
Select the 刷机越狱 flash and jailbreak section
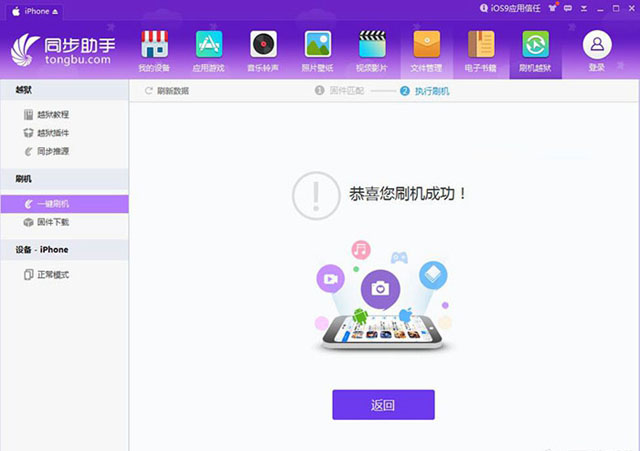pyautogui.click(x=536, y=52)
